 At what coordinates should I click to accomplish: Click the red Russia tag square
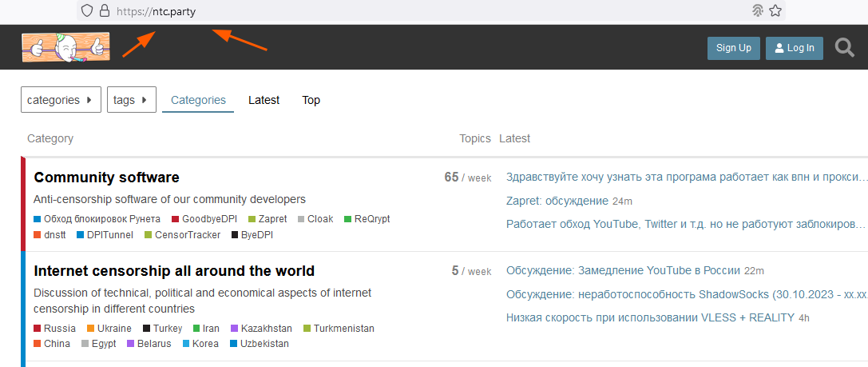pyautogui.click(x=38, y=329)
